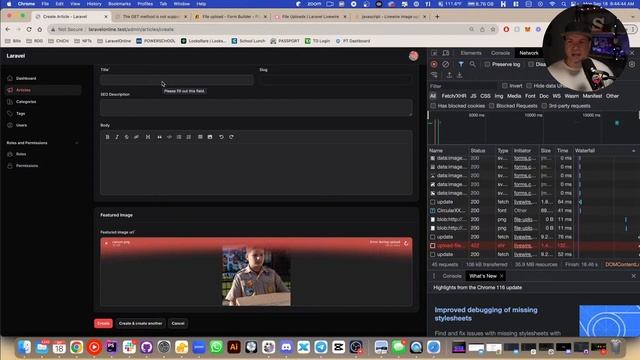This screenshot has height=360, width=640.
Task: Collapse the Roles and Permissions sidebar group
Action: point(76,143)
